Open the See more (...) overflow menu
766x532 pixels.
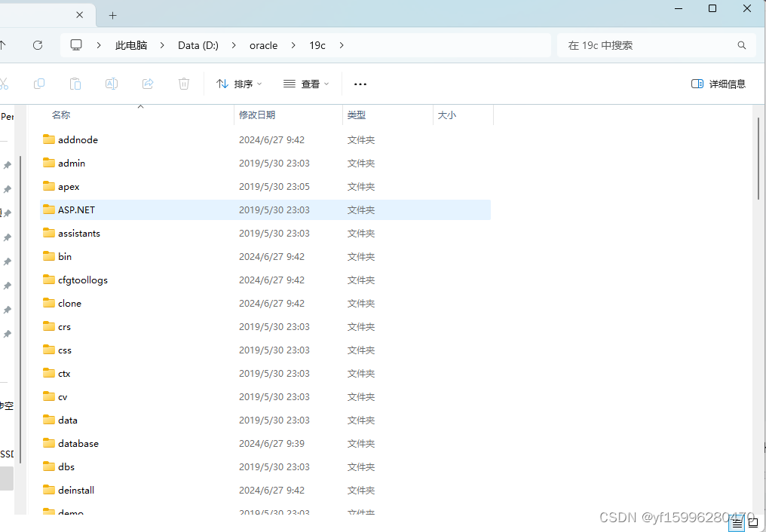360,84
